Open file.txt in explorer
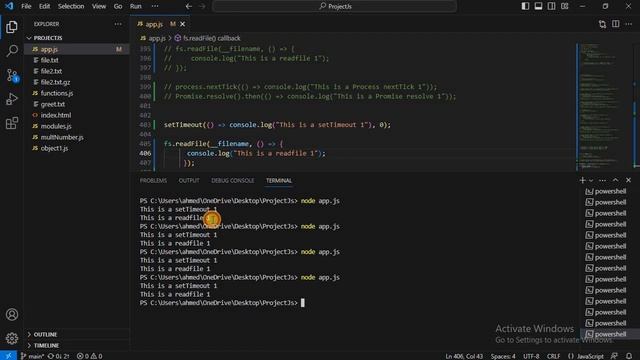640x360 pixels. [49, 60]
